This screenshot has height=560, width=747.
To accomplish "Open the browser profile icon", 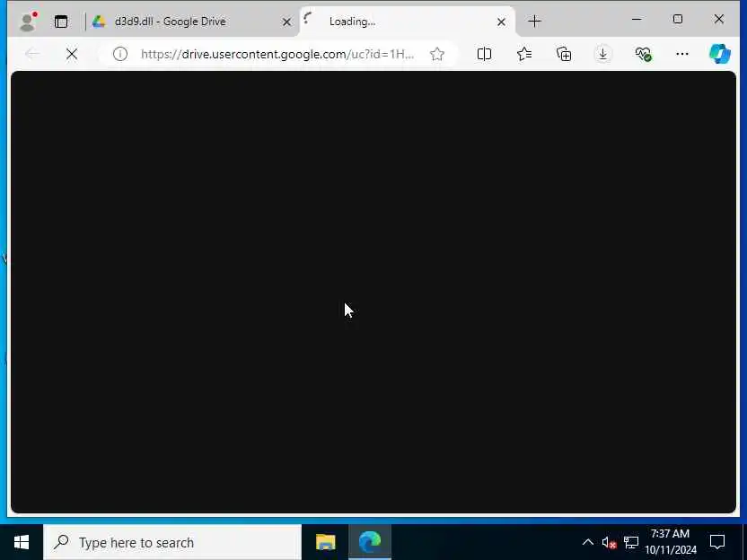I will [x=28, y=22].
